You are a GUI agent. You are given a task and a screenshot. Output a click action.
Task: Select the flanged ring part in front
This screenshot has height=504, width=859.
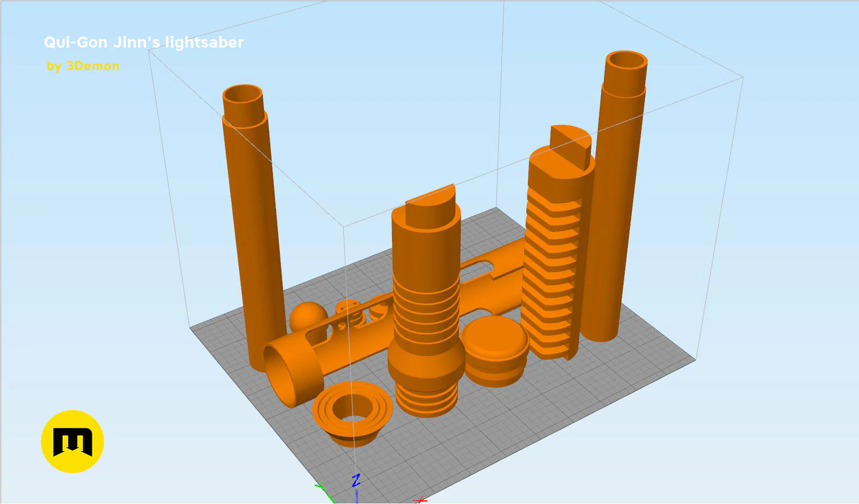click(x=352, y=413)
